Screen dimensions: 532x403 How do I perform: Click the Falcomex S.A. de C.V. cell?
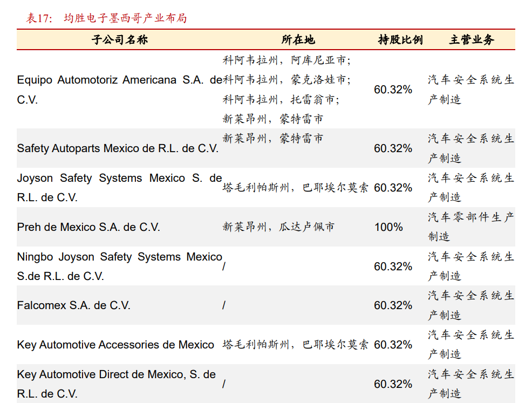tap(73, 305)
